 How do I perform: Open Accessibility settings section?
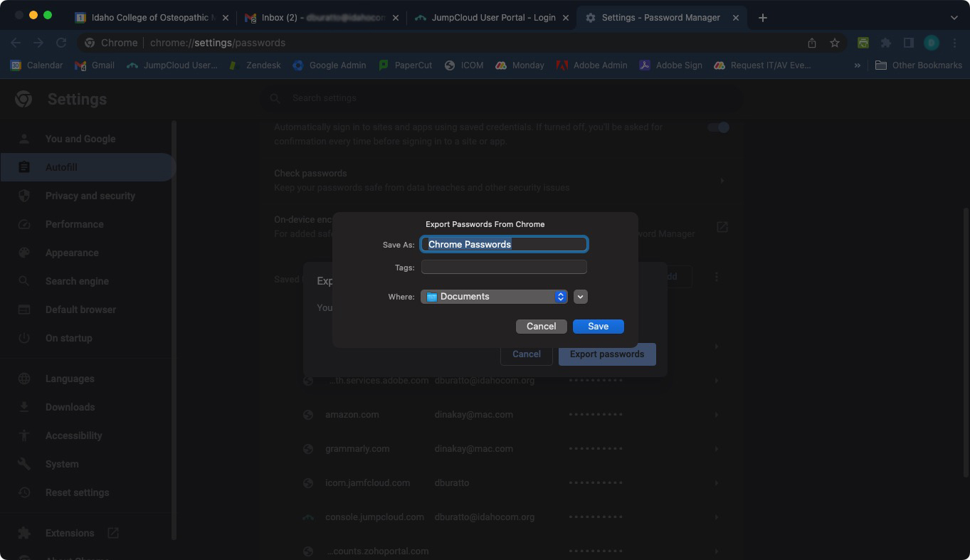[x=73, y=435]
